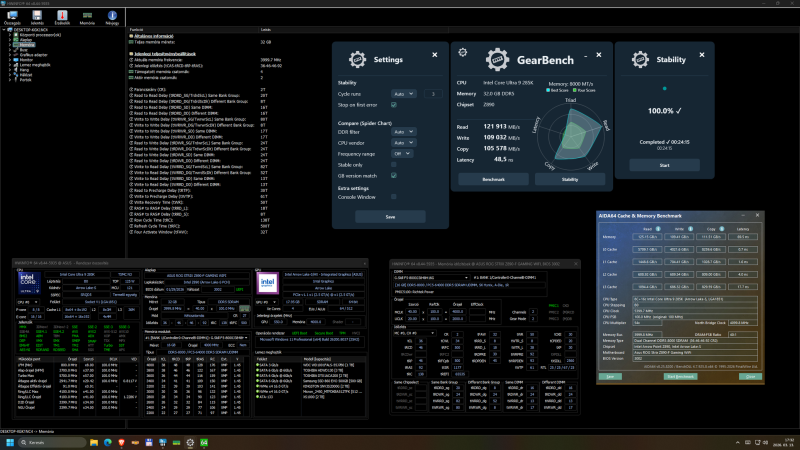Collapse the DESKTOP root tree node
This screenshot has width=800, height=450.
pyautogui.click(x=4, y=30)
